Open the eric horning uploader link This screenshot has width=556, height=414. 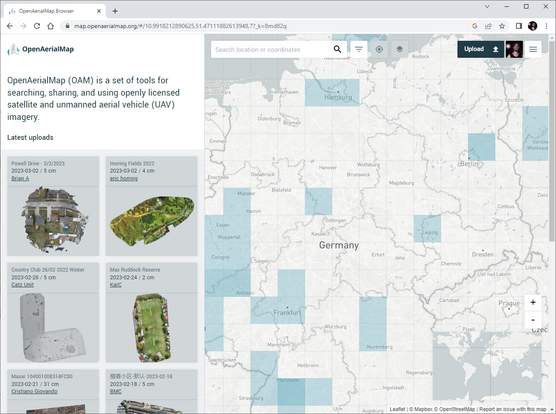coord(124,178)
